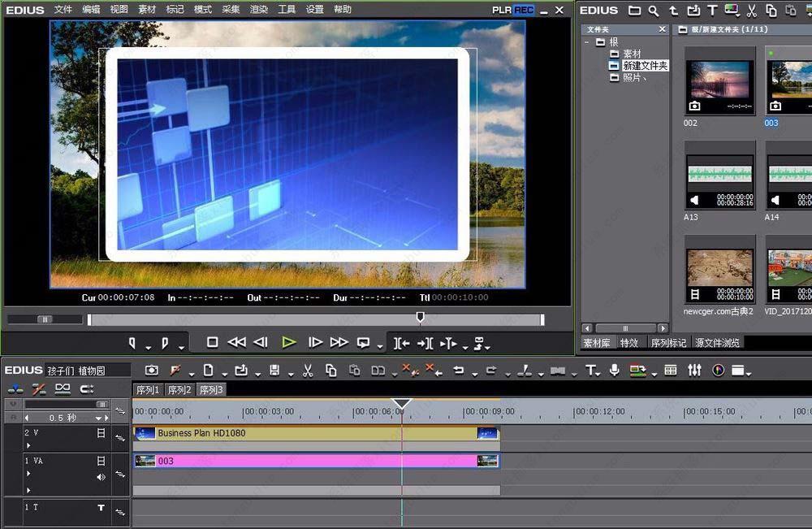812x529 pixels.
Task: Open the dropdown beside Set In button
Action: point(148,347)
